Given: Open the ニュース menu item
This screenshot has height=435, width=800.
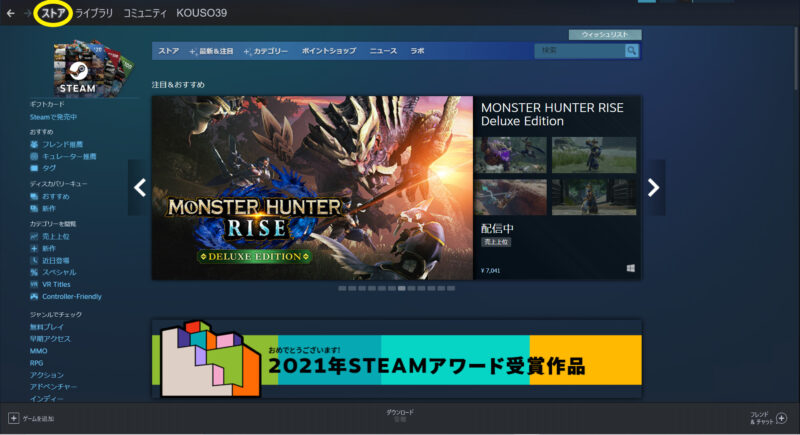Looking at the screenshot, I should point(383,51).
